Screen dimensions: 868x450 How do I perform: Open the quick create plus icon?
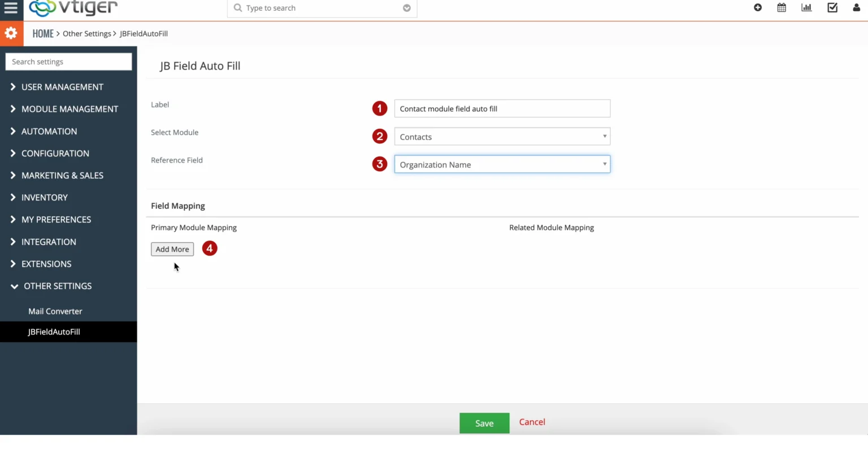[x=758, y=7]
